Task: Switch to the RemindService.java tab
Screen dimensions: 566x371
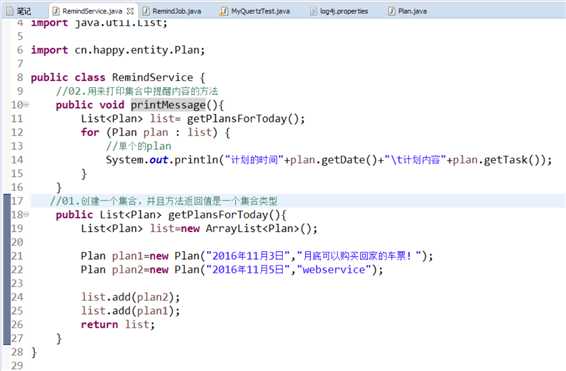Action: pos(92,11)
